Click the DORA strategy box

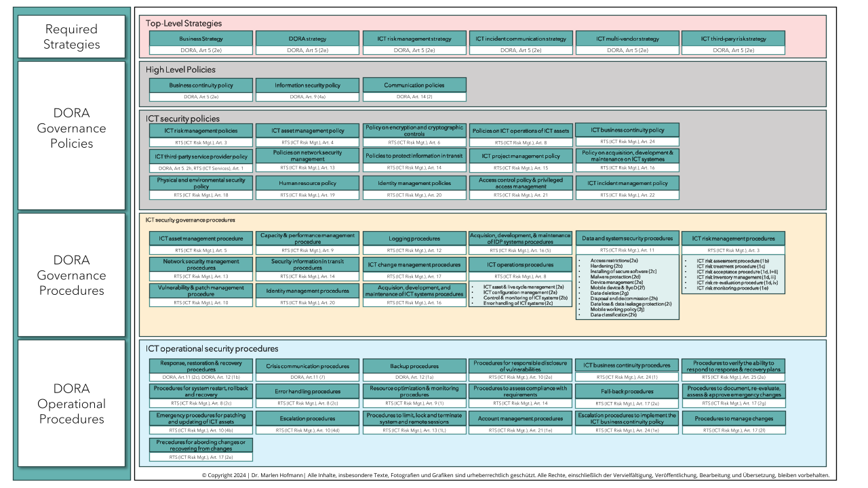307,39
